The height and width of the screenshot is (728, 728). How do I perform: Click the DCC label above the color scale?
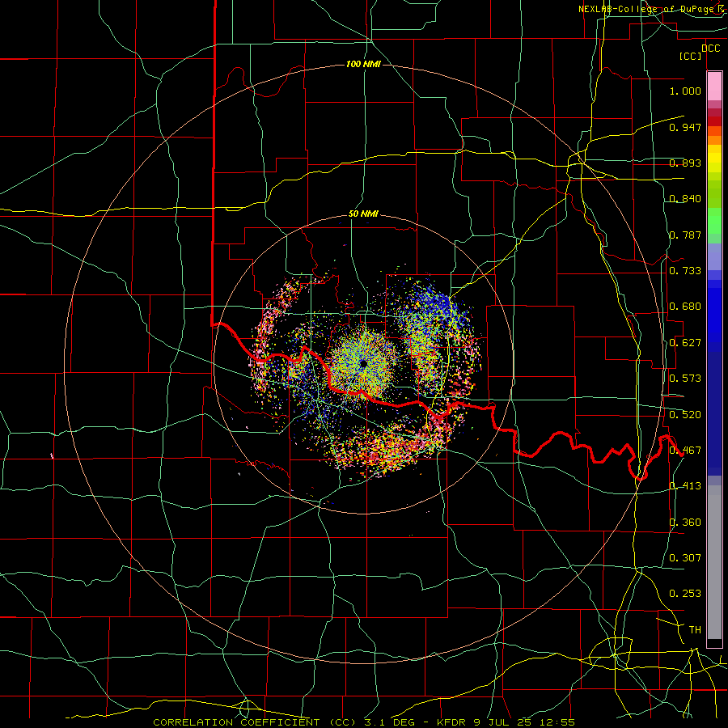pyautogui.click(x=710, y=49)
